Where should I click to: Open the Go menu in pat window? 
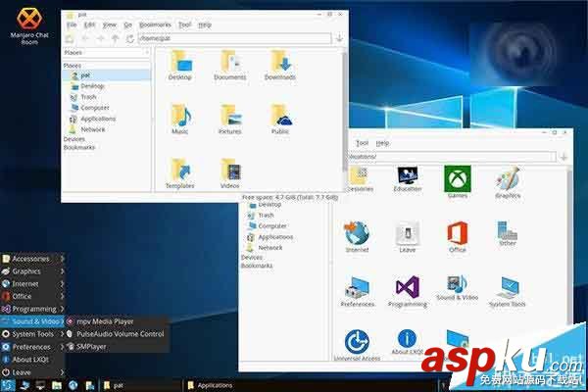127,24
